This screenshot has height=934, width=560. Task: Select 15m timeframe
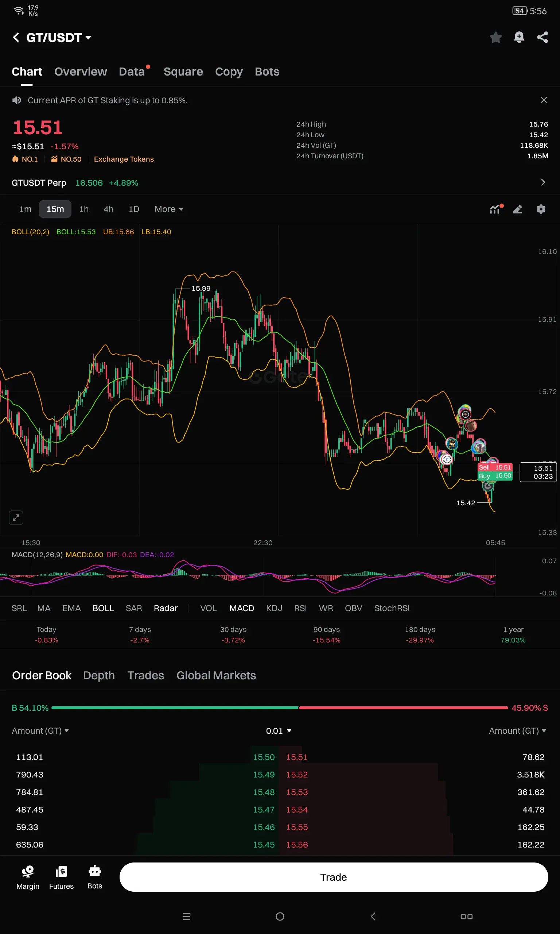55,209
